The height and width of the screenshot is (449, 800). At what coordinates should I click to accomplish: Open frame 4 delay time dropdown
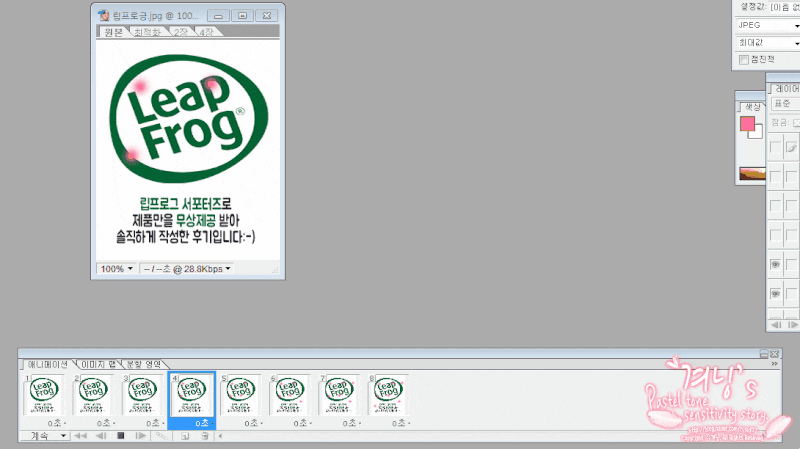coord(204,423)
